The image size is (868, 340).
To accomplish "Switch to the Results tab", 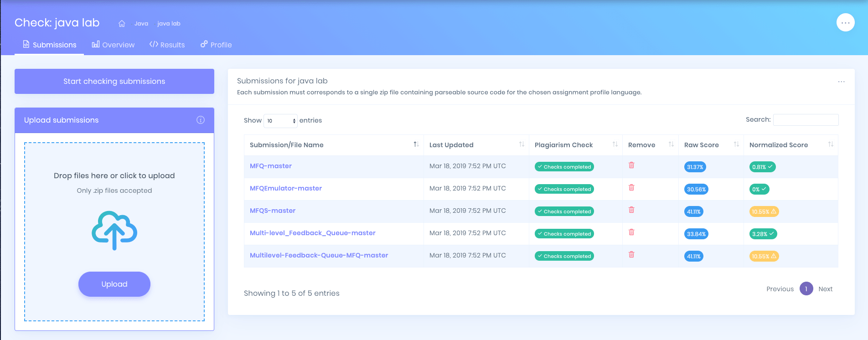I will 167,45.
